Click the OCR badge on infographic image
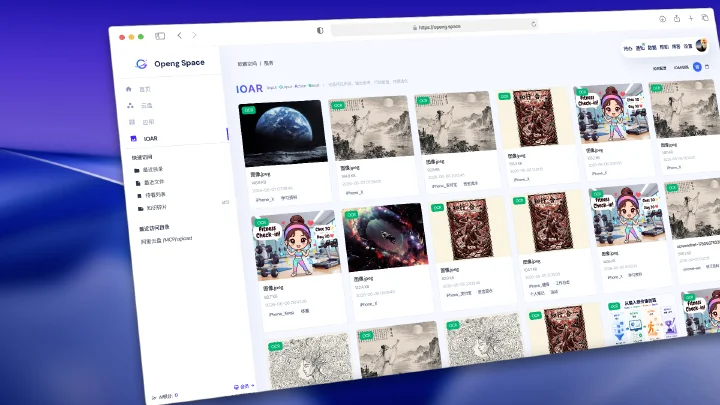 (614, 306)
